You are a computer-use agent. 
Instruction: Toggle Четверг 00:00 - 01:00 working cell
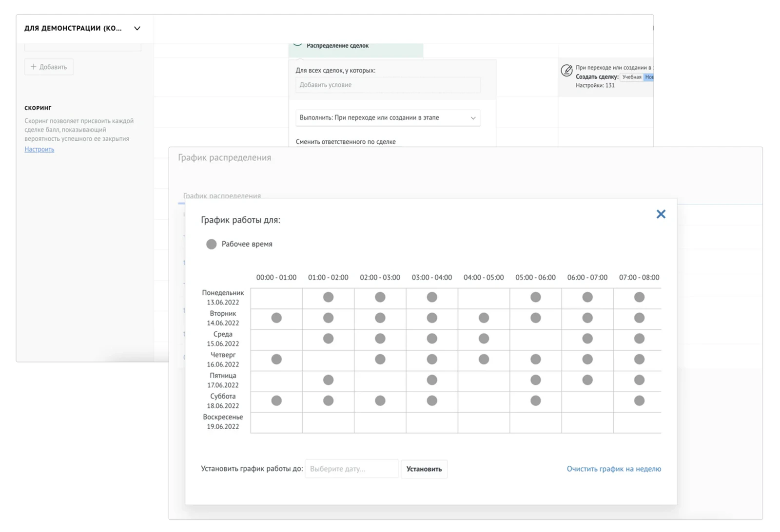coord(276,359)
